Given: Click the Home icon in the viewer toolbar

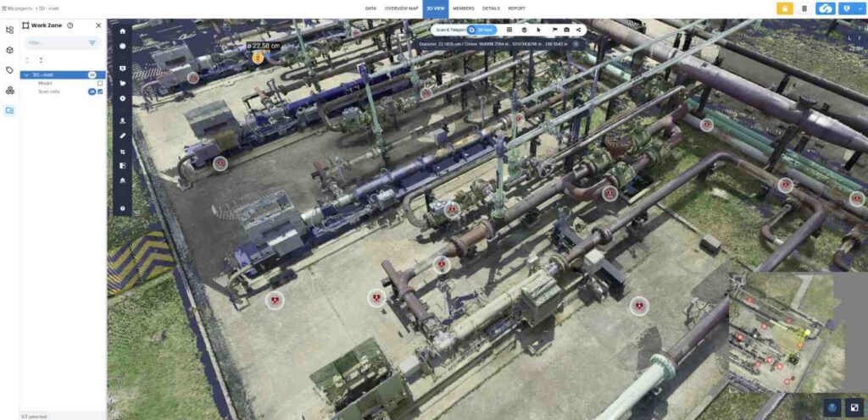Looking at the screenshot, I should (123, 31).
